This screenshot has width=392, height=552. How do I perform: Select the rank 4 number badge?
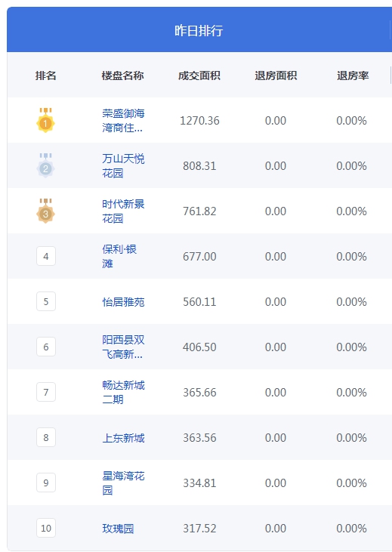point(46,256)
